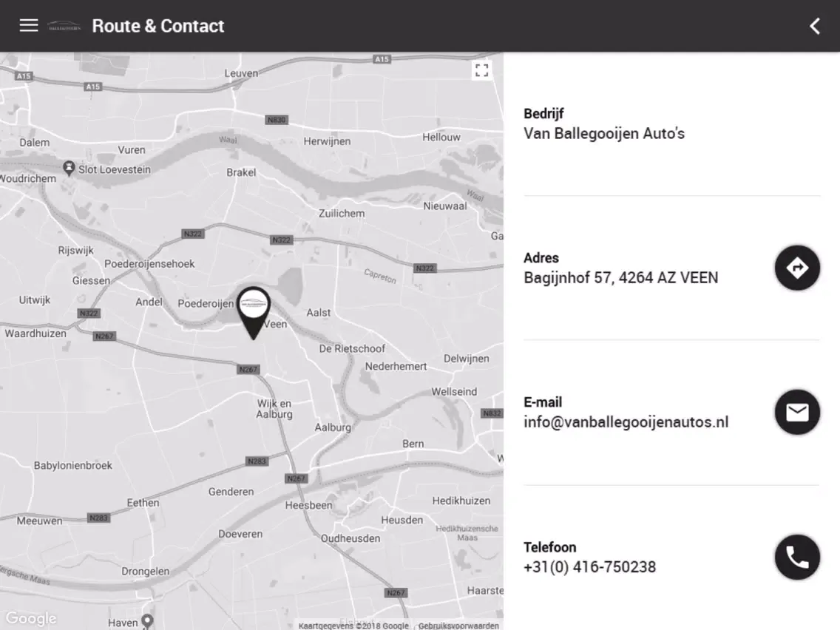Click the Brakel town label
The width and height of the screenshot is (840, 630).
(241, 172)
